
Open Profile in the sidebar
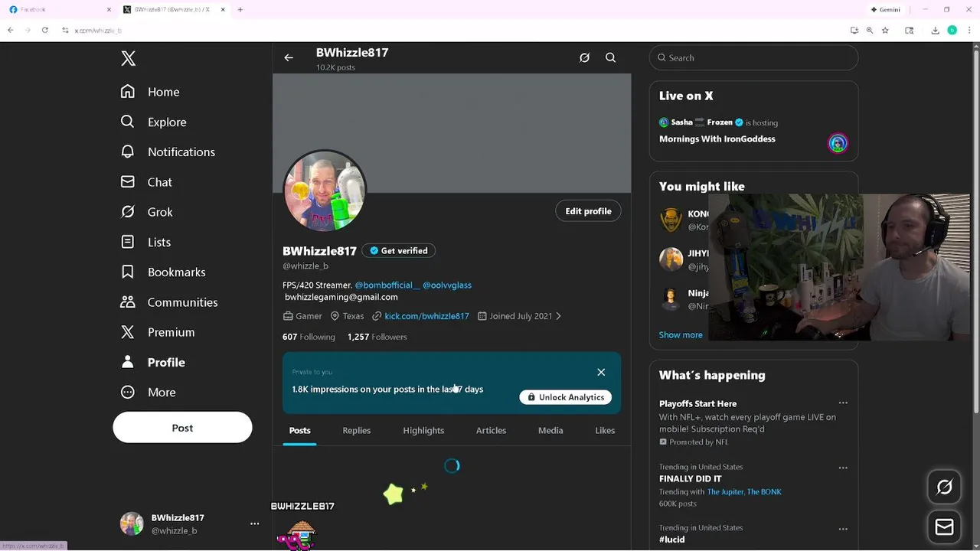tap(152, 362)
